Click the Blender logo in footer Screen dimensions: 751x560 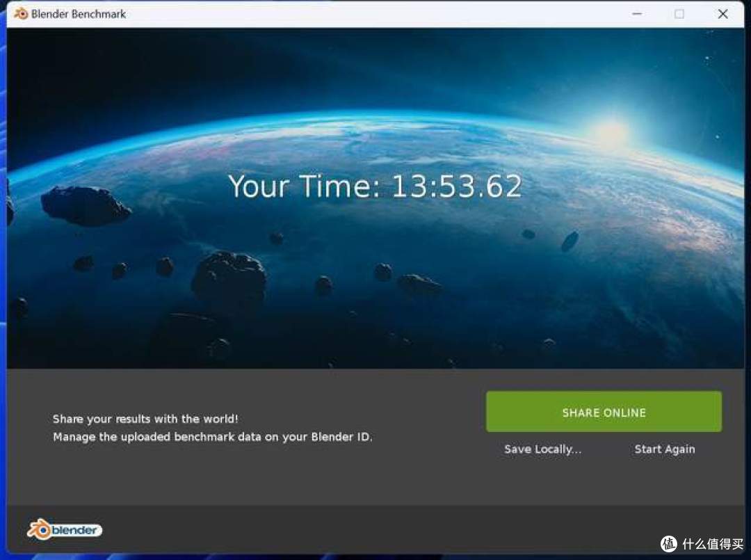[65, 529]
